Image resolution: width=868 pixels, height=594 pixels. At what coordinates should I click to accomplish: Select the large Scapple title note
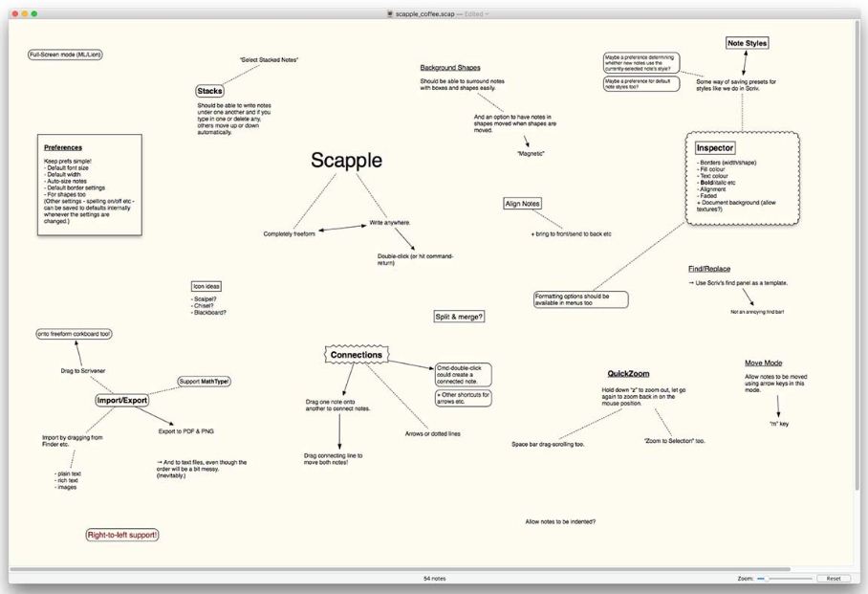tap(346, 160)
